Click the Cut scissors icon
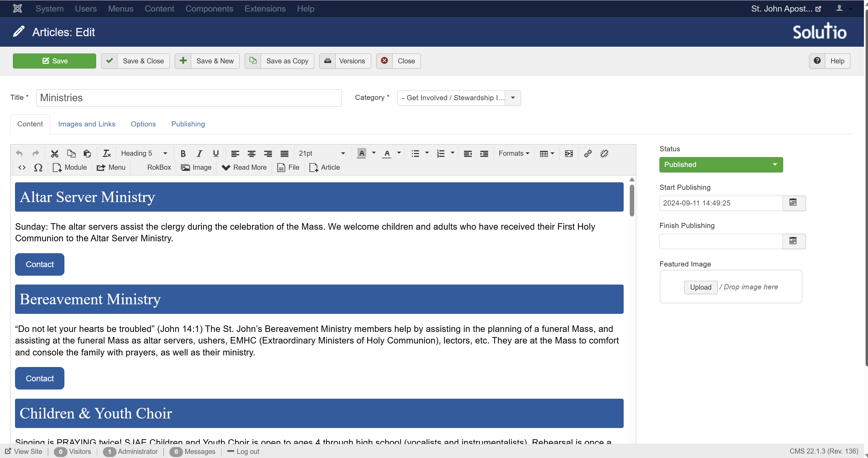 coord(55,154)
